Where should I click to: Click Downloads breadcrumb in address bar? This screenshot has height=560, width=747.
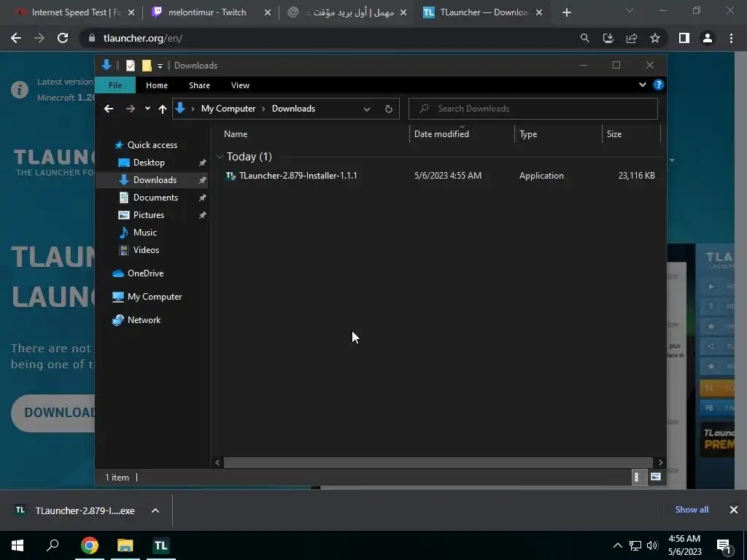pos(293,109)
